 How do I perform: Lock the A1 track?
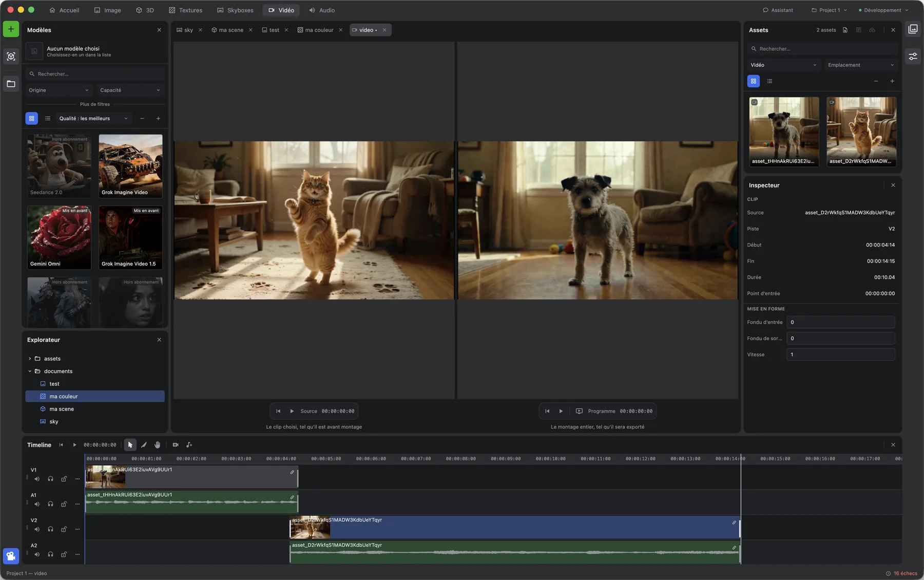tap(64, 504)
